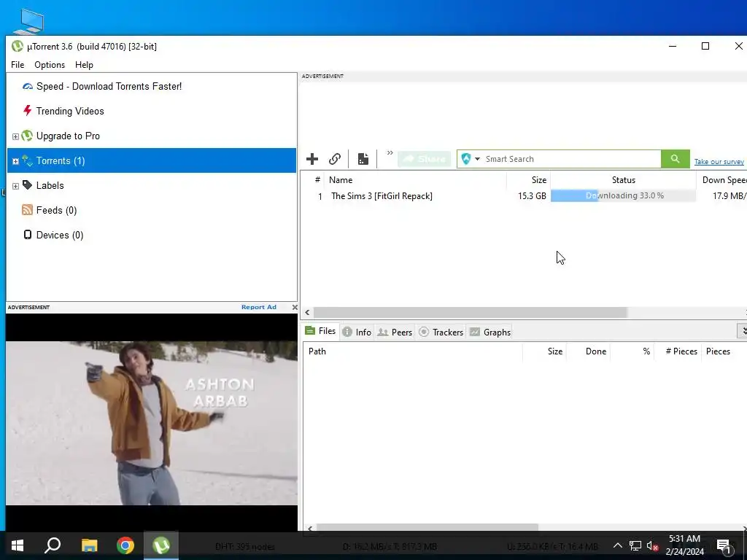The height and width of the screenshot is (560, 747).
Task: Open Google Chrome from taskbar
Action: [x=125, y=545]
